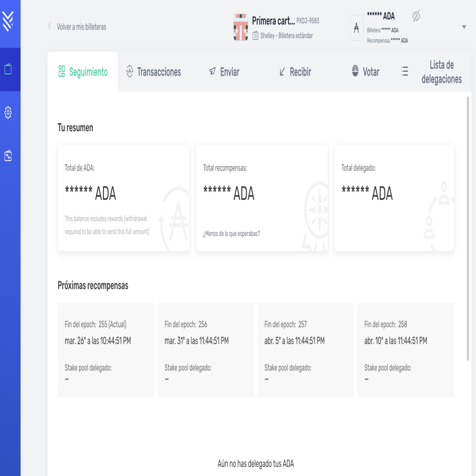Click the Primera cart wallet avatar
The width and height of the screenshot is (476, 476).
pos(241,27)
